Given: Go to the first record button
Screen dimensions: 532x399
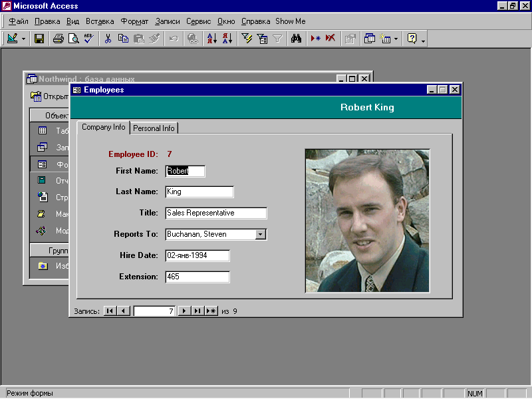Looking at the screenshot, I should pyautogui.click(x=110, y=311).
